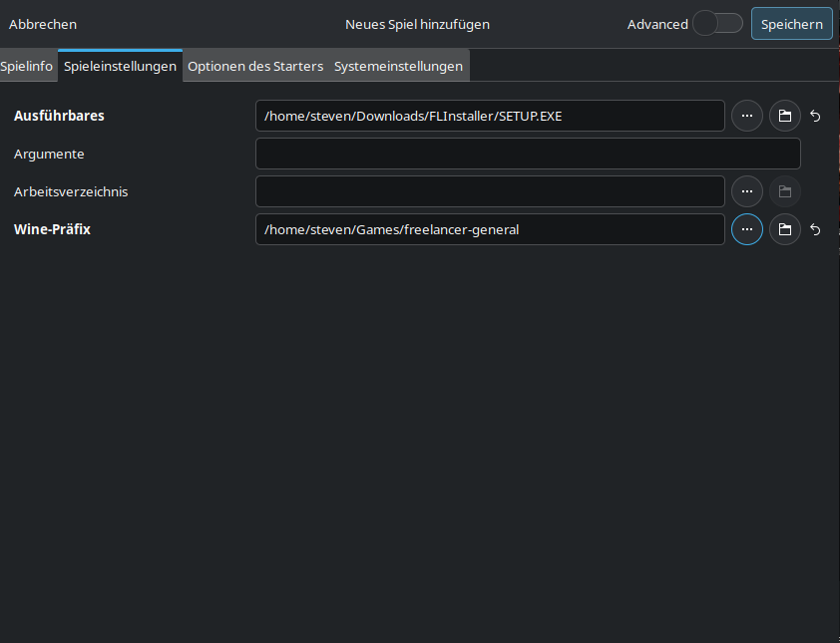Image resolution: width=840 pixels, height=643 pixels.
Task: Open the Optionen des Starters tab
Action: click(x=255, y=66)
